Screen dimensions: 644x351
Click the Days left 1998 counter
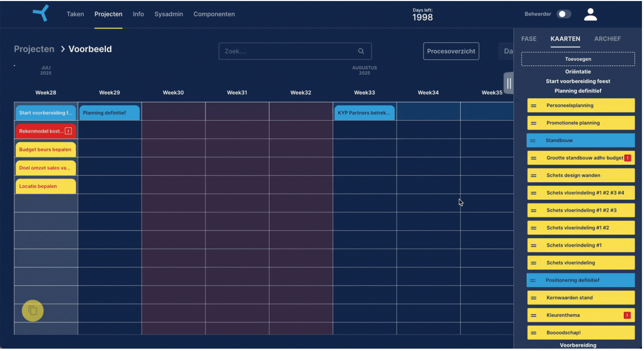click(x=422, y=15)
